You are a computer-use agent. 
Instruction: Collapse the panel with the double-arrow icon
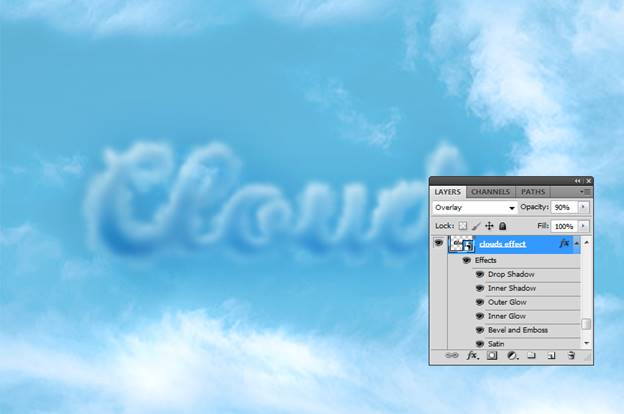pyautogui.click(x=577, y=181)
